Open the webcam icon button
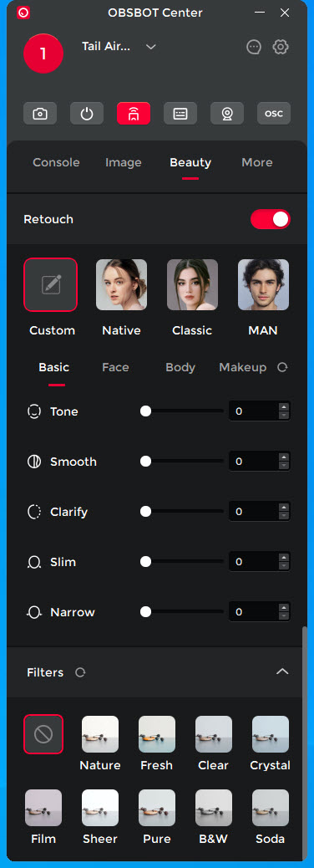 pos(227,114)
